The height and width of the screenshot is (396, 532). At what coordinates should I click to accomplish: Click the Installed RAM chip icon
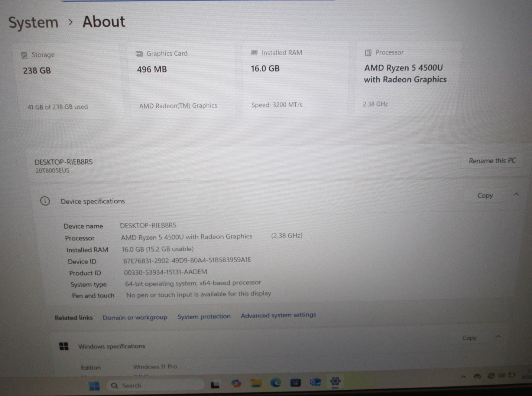click(254, 53)
